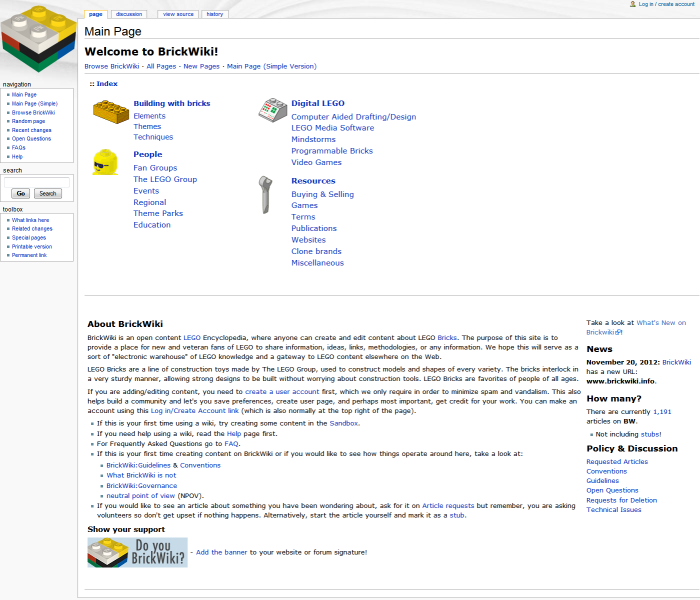Click create a user account link
Screen dimensions: 700x600
pyautogui.click(x=282, y=392)
